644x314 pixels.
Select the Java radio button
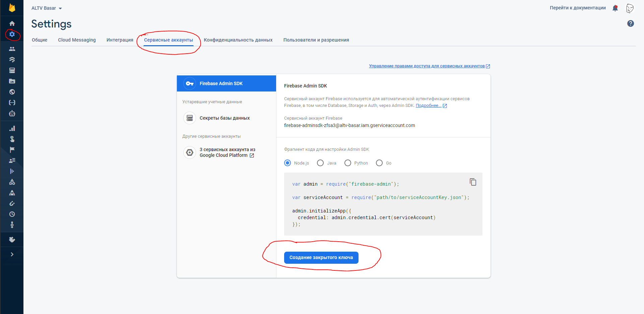(x=320, y=163)
